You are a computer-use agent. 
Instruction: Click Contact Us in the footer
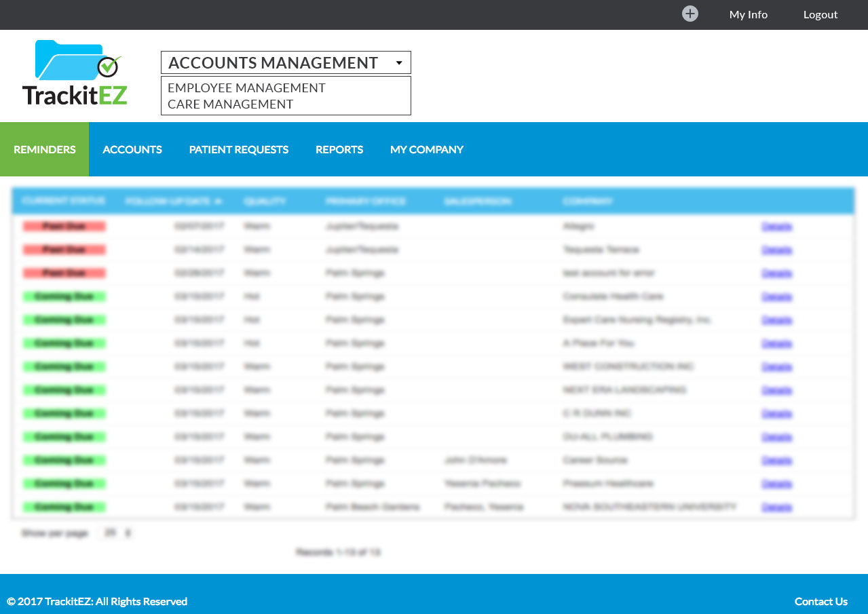coord(820,601)
